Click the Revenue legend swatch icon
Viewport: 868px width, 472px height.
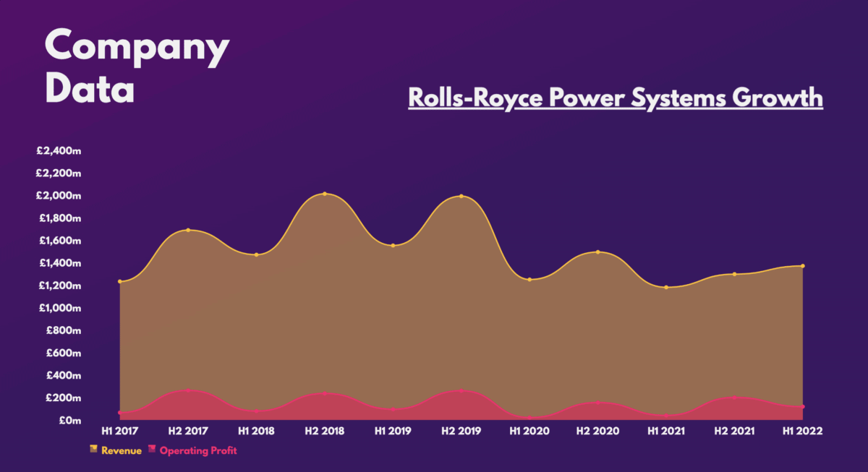pos(93,450)
